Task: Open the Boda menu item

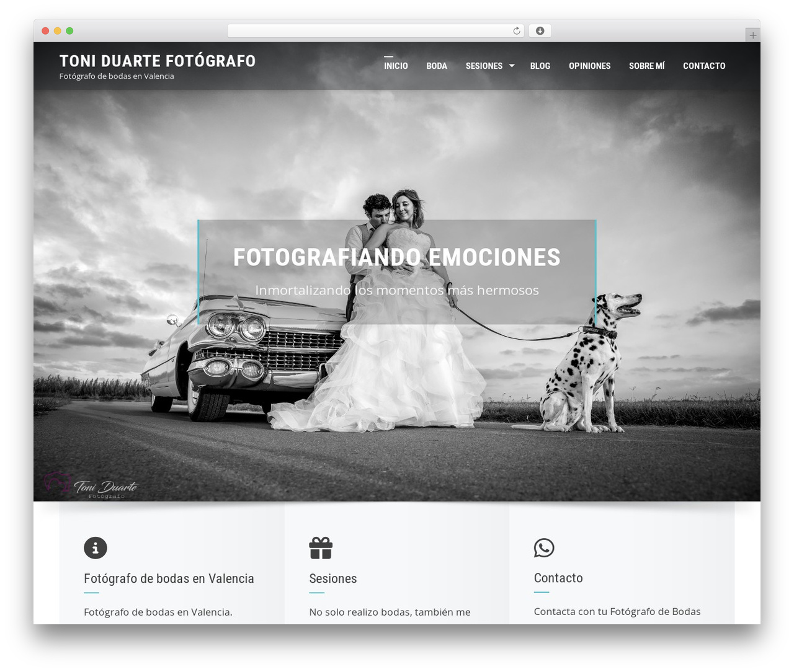Action: (437, 66)
